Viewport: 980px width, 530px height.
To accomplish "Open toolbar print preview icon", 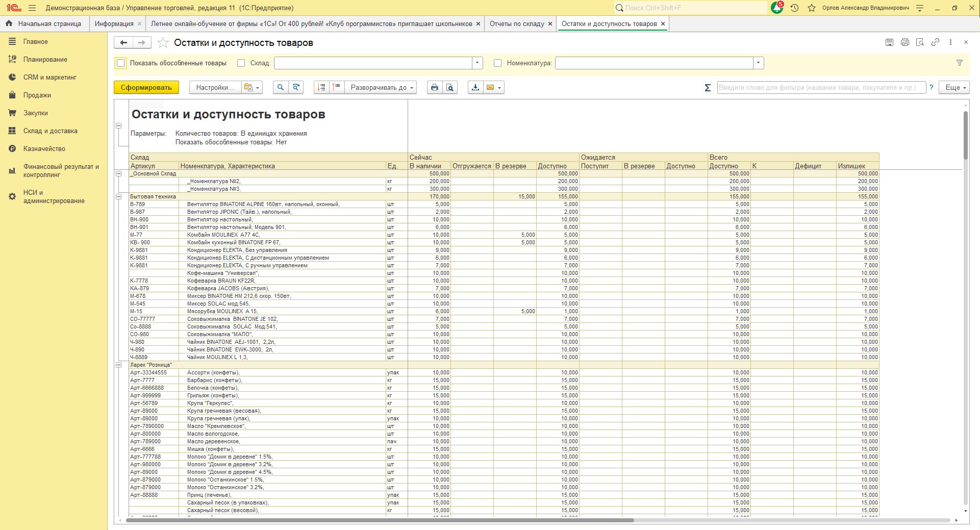I will tap(450, 87).
